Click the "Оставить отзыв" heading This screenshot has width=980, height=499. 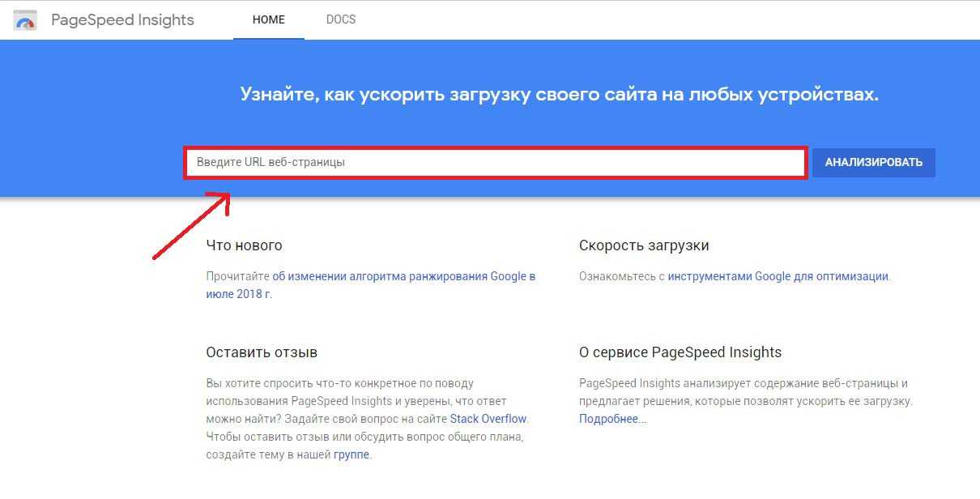[262, 352]
